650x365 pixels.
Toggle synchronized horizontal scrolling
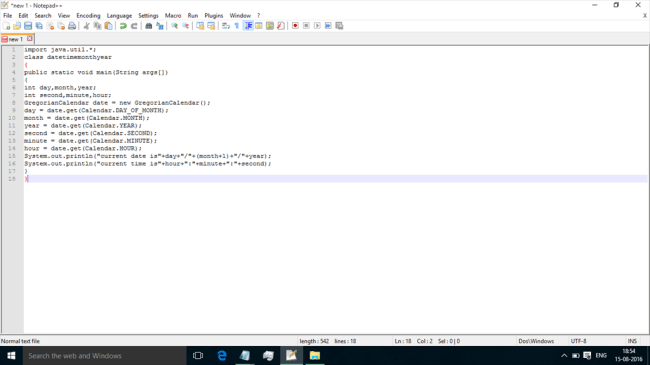[211, 26]
